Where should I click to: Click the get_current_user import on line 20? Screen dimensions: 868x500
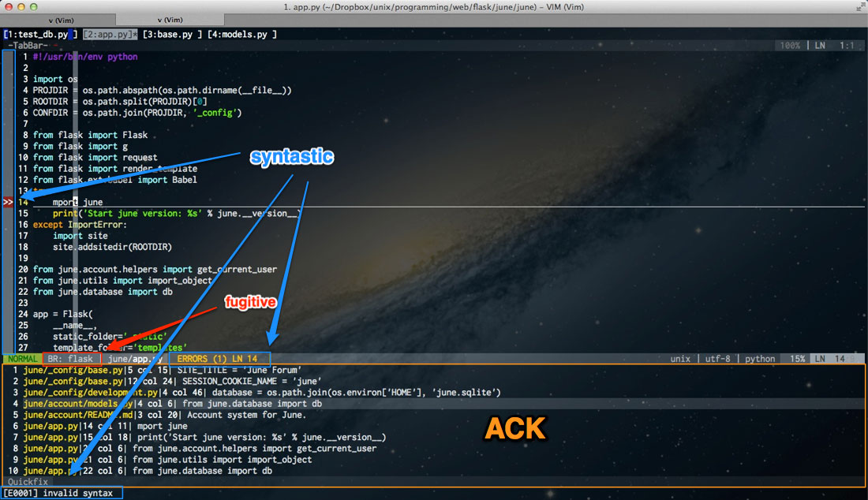[x=155, y=270]
